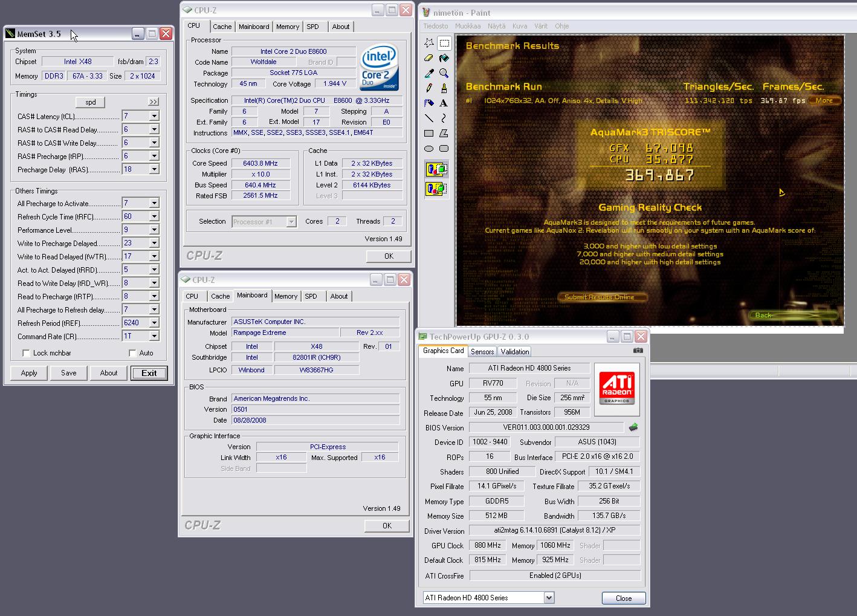Image resolution: width=857 pixels, height=616 pixels.
Task: Select the Free-Form Select tool in Paint
Action: pyautogui.click(x=429, y=43)
